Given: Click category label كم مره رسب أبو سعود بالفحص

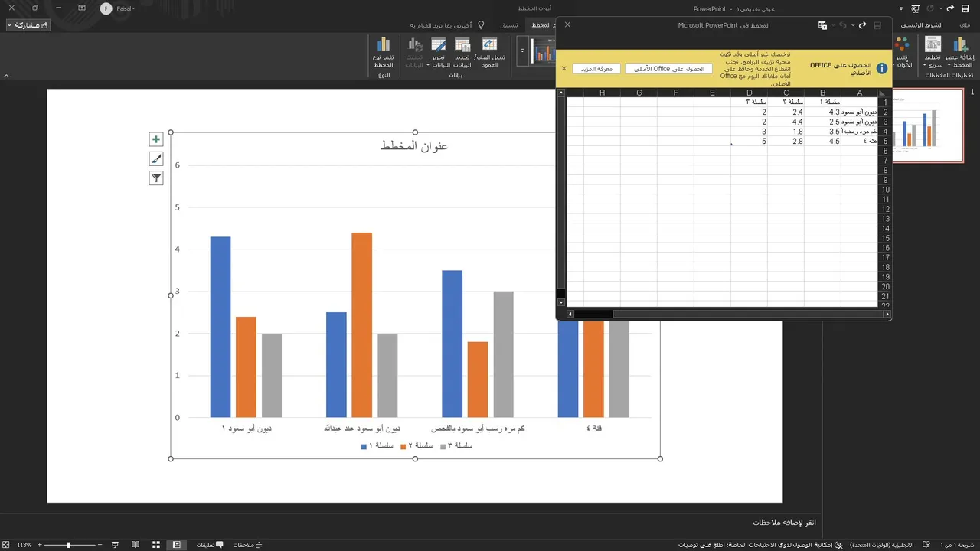Looking at the screenshot, I should point(478,429).
